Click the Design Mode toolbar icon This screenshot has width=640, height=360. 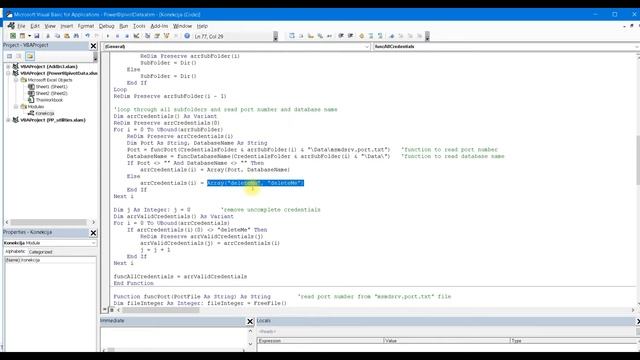click(136, 36)
